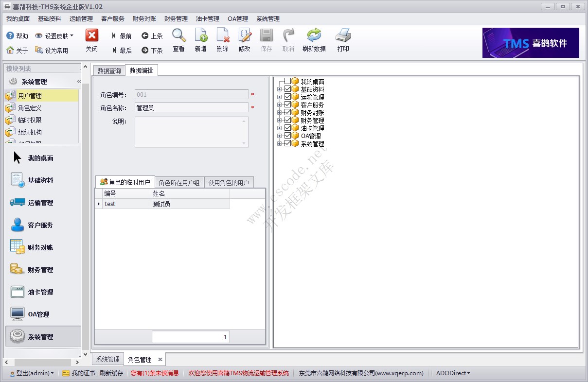Open 油卡管理 in the top menu bar
Image resolution: width=588 pixels, height=382 pixels.
(x=208, y=19)
